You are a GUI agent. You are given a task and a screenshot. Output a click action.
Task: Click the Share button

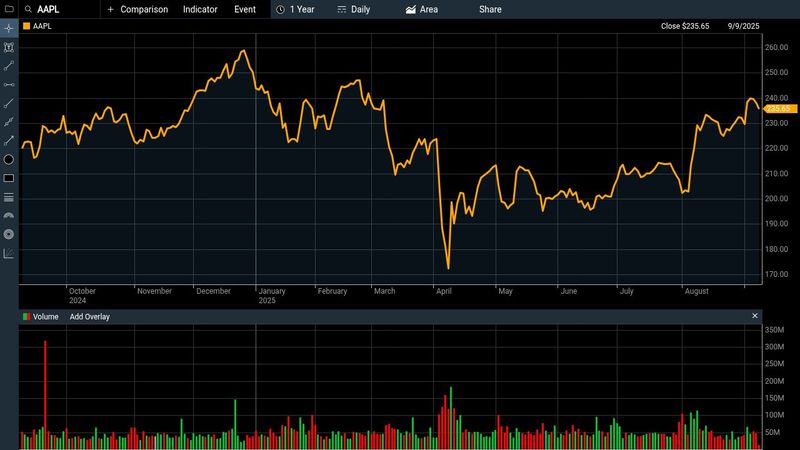point(490,9)
